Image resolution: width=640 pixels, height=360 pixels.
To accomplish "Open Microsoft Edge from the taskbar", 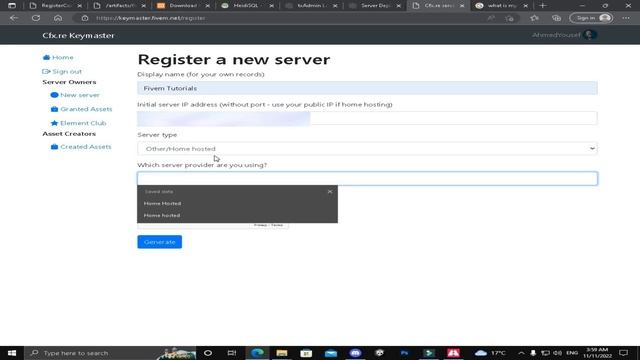I will coord(257,353).
